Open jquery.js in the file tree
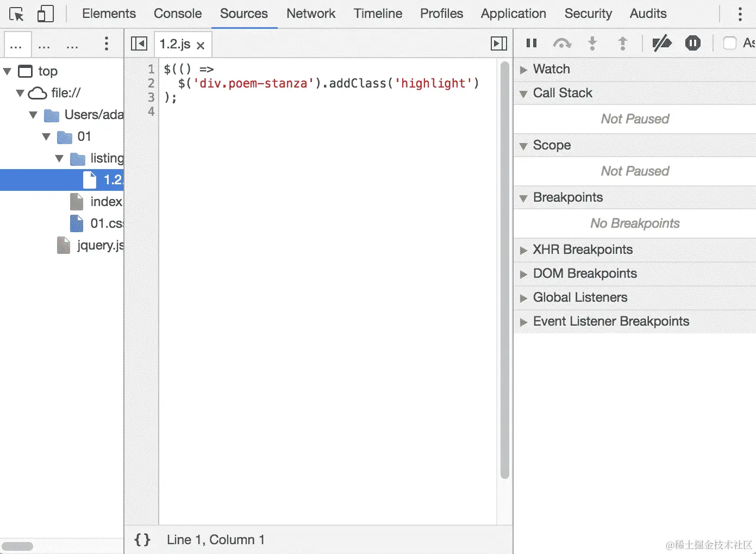The image size is (756, 554). coord(100,245)
